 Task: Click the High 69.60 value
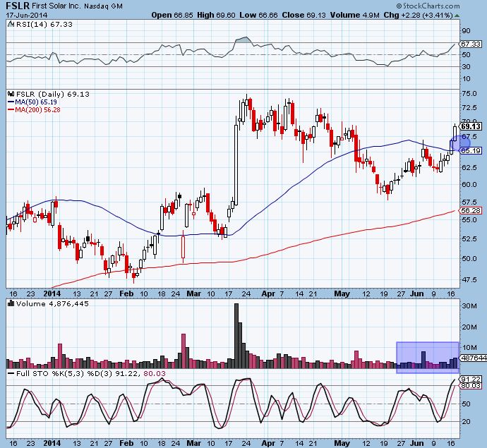[216, 15]
